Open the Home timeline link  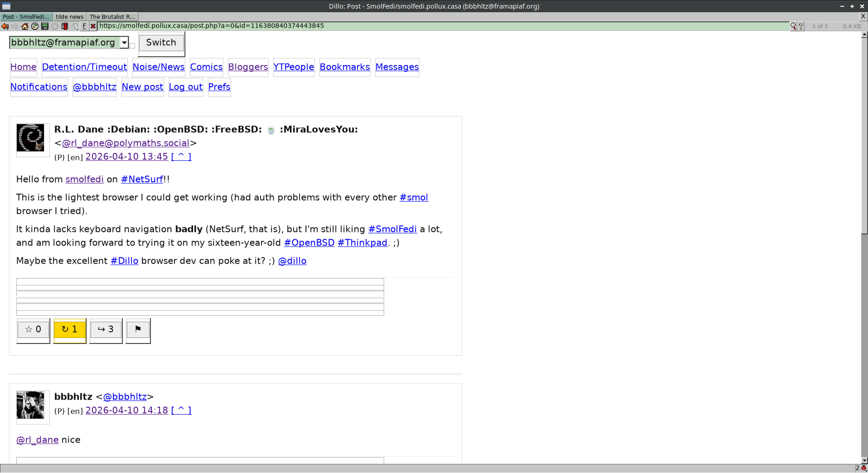24,67
